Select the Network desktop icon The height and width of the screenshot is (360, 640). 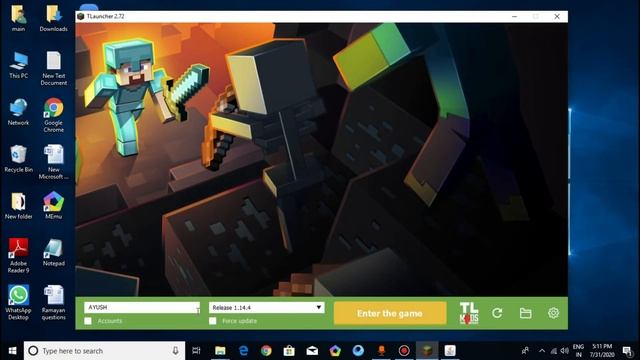[18, 112]
